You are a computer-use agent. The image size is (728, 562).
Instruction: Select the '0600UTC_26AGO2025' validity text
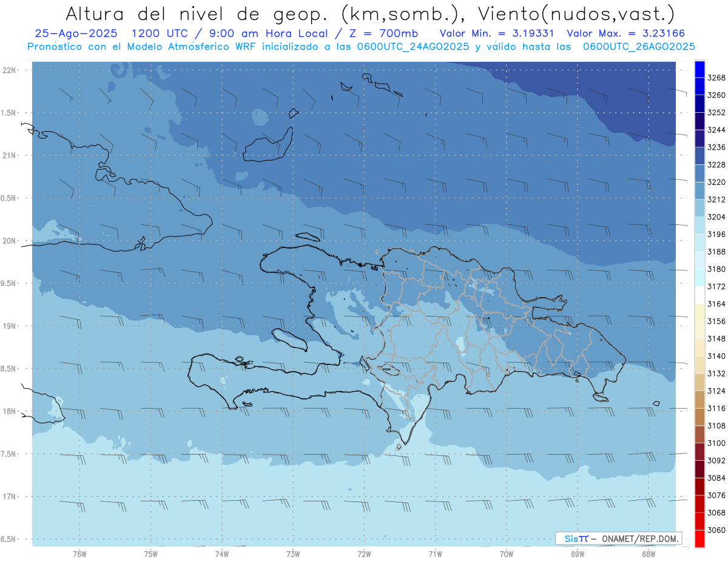point(639,47)
